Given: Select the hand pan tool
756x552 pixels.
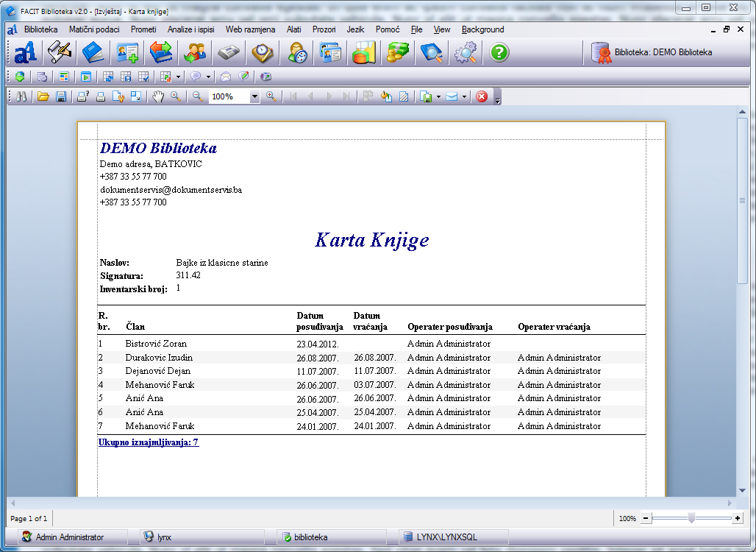Looking at the screenshot, I should click(x=158, y=96).
